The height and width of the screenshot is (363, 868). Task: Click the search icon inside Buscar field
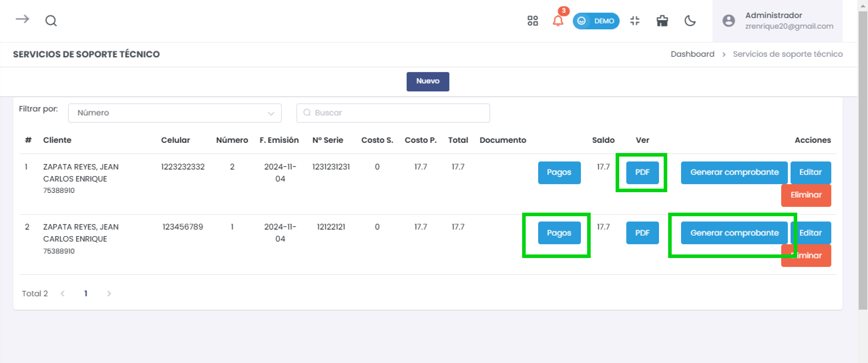point(307,113)
